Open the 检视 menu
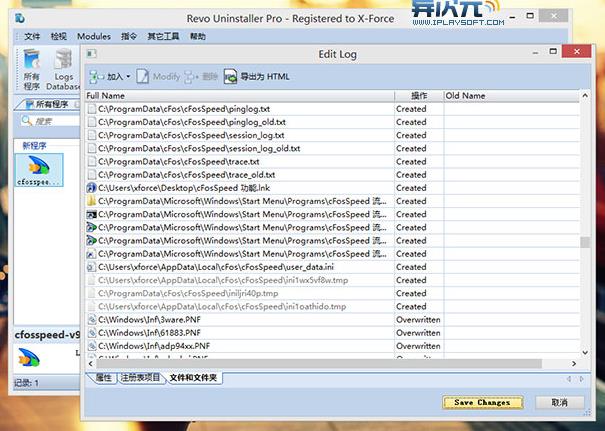 59,37
